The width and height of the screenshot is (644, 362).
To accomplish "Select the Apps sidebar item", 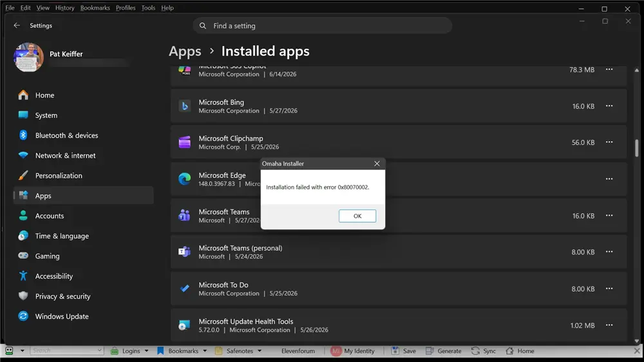I will pos(83,196).
